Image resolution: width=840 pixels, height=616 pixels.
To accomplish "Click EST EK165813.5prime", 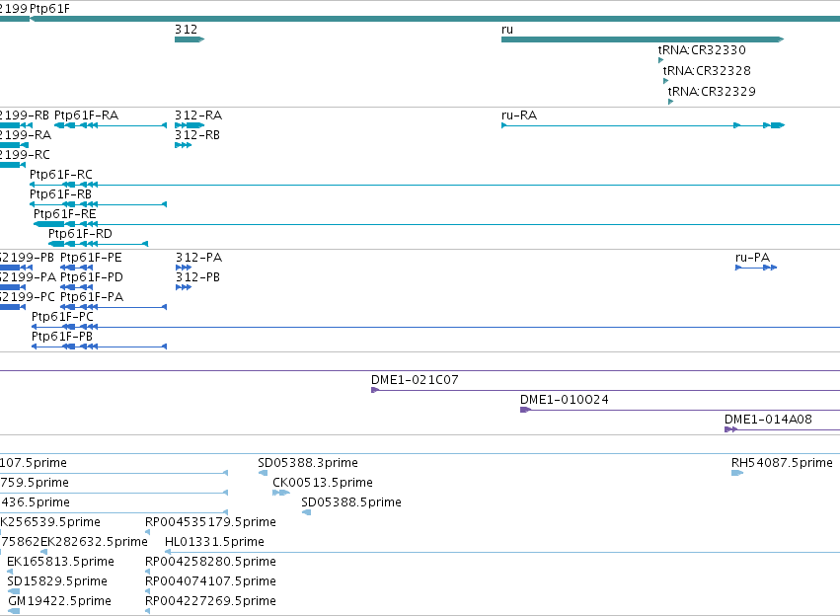I will point(60,562).
